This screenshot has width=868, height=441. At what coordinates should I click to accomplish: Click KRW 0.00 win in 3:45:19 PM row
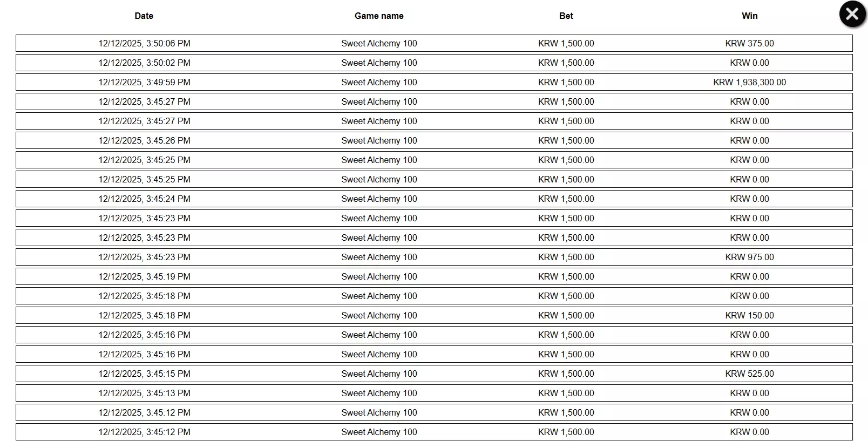pos(750,276)
